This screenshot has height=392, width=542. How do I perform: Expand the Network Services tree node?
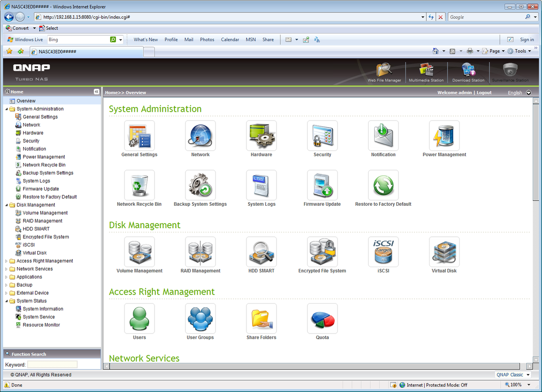coord(6,269)
